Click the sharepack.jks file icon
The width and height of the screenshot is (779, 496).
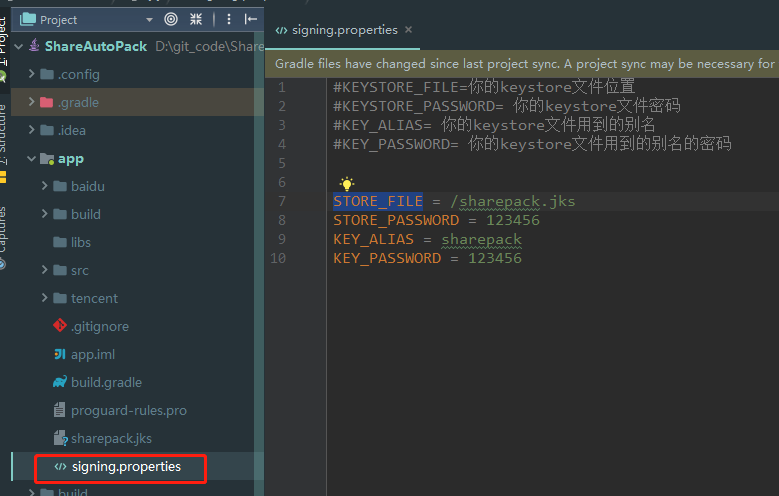[x=60, y=438]
